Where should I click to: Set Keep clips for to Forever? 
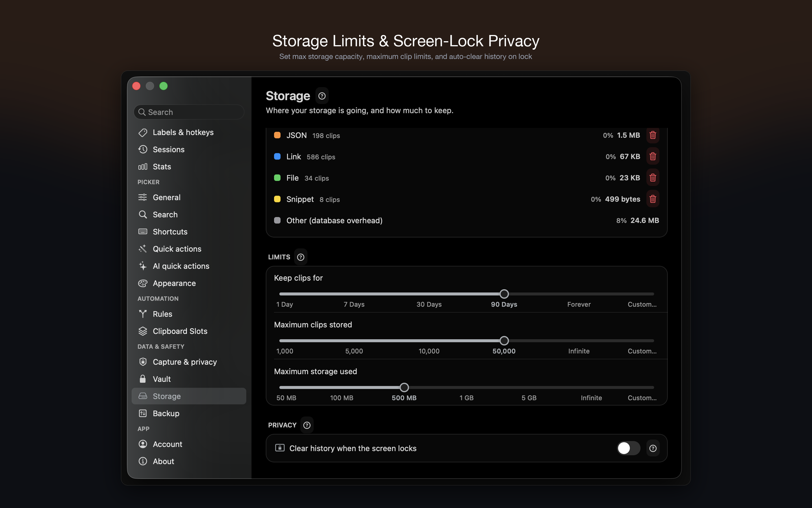[579, 305]
